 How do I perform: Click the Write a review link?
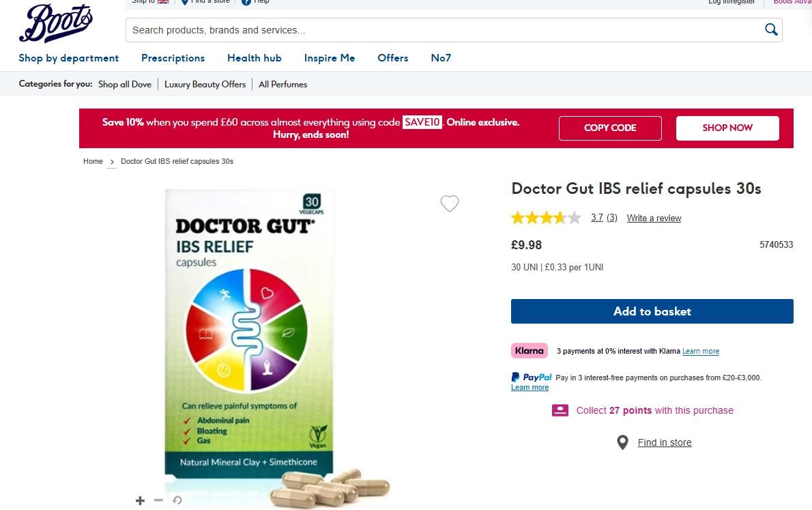tap(654, 218)
